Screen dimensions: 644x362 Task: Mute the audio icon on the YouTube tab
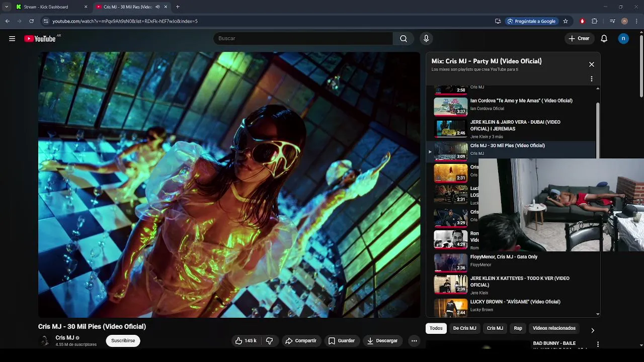pos(157,7)
